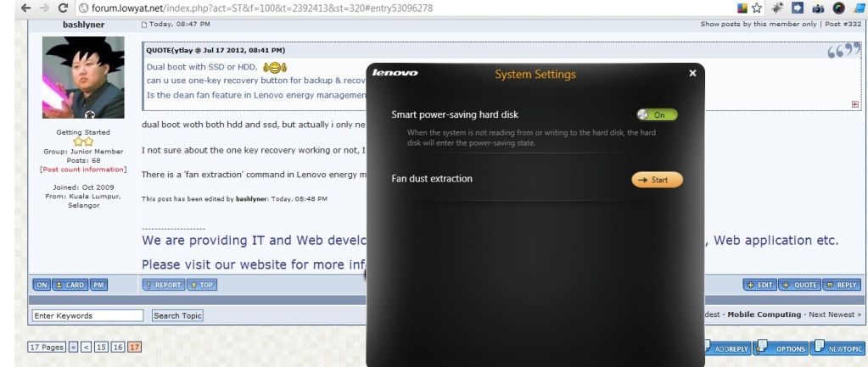Close the Lenovo System Settings dialog
Image resolution: width=868 pixels, height=367 pixels.
(x=692, y=73)
